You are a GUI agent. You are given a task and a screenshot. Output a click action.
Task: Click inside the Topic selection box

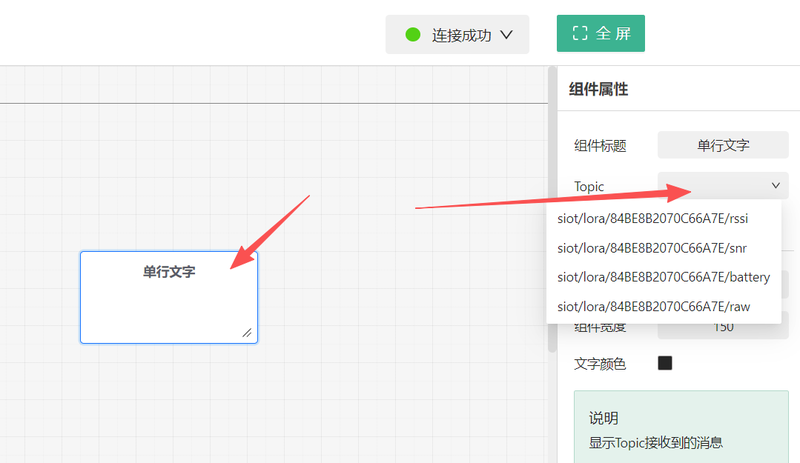click(x=715, y=186)
